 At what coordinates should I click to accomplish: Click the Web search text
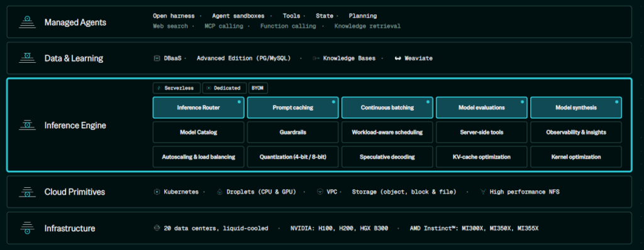[170, 26]
